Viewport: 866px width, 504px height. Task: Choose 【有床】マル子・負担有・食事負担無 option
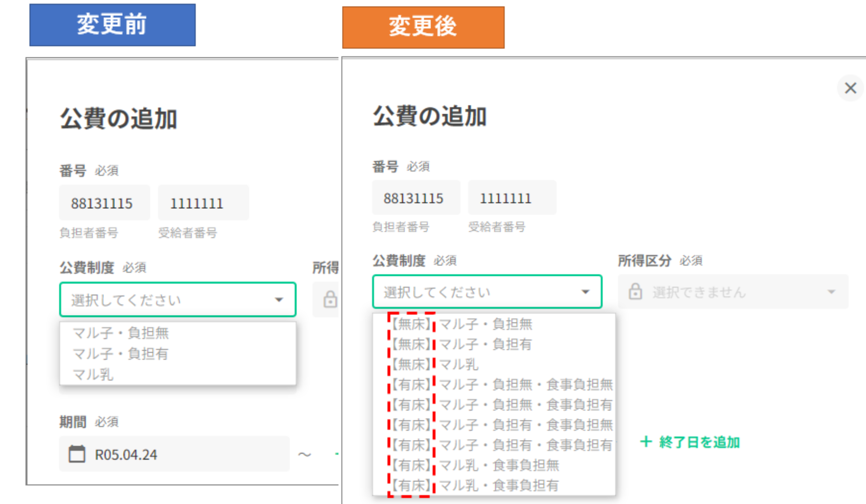(494, 425)
